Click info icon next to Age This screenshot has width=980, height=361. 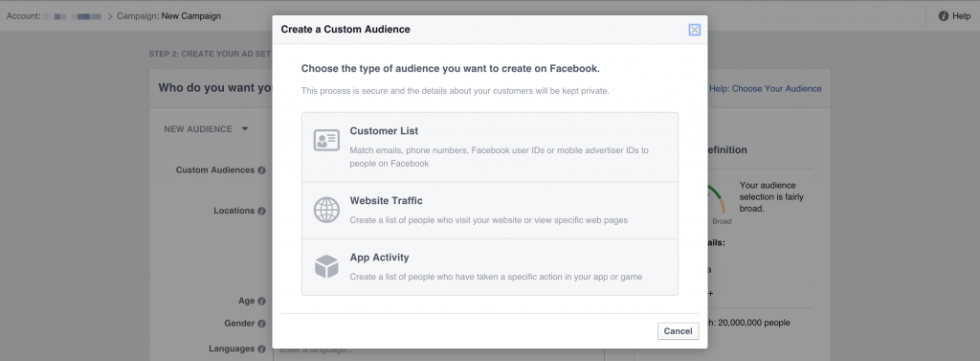coord(262,301)
